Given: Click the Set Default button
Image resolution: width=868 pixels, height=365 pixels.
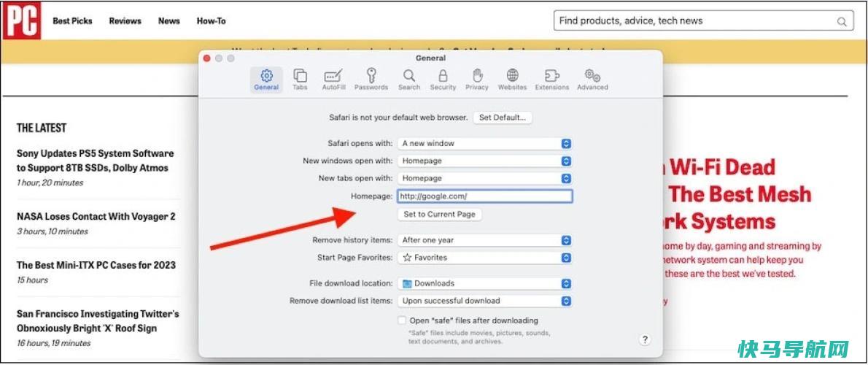Looking at the screenshot, I should point(503,118).
